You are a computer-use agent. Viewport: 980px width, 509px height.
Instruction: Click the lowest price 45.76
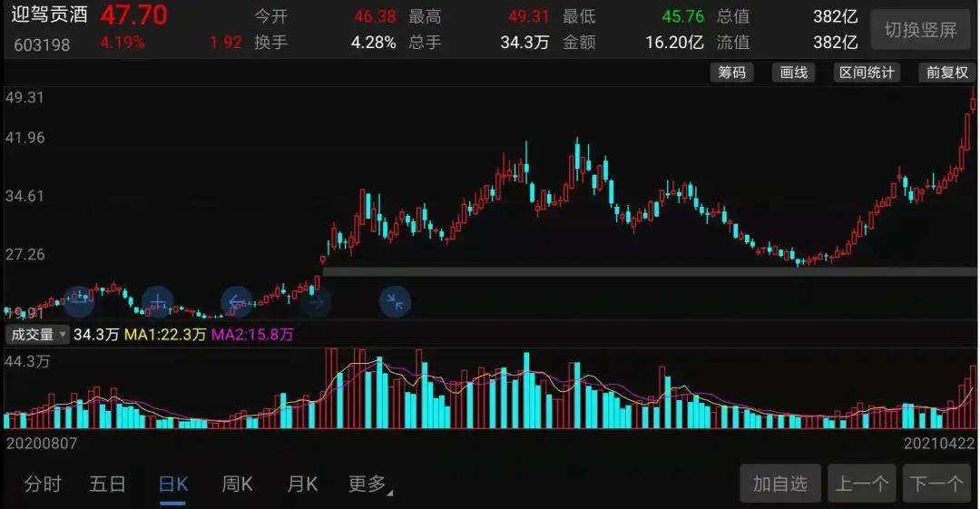pos(682,16)
